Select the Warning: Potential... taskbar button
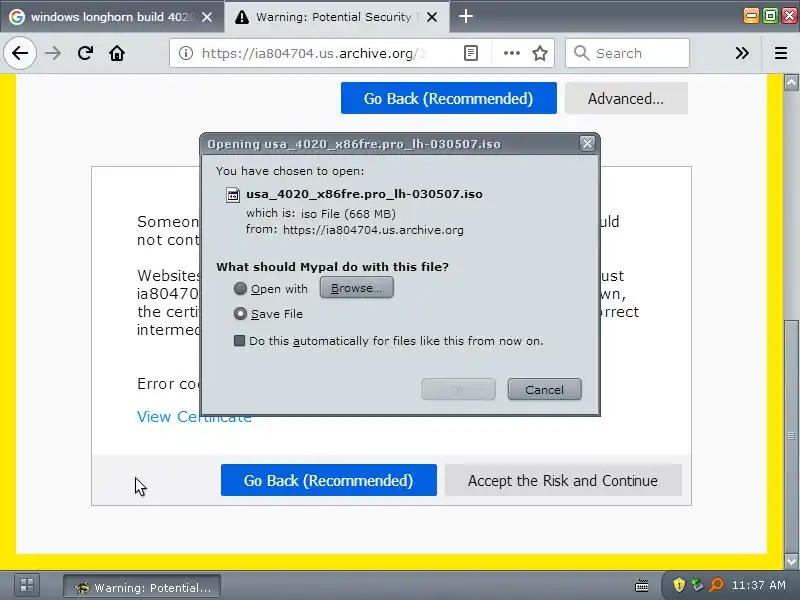800x600 pixels. click(142, 587)
